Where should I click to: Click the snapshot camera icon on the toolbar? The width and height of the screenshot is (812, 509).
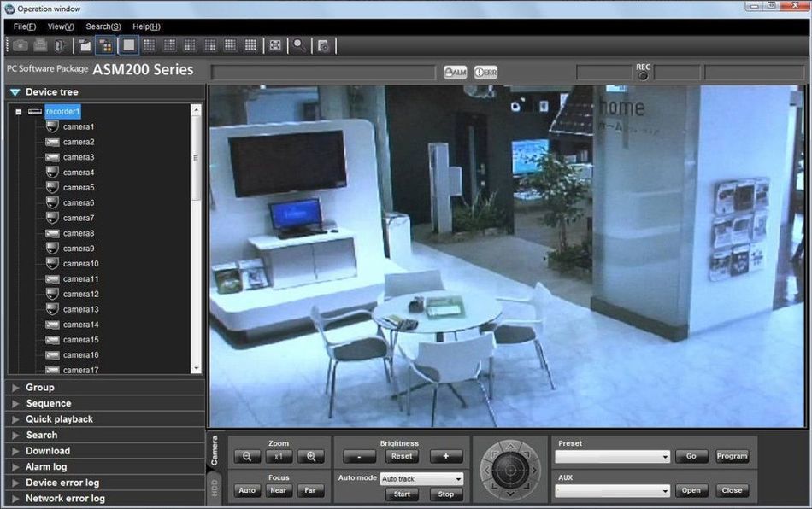pos(20,45)
